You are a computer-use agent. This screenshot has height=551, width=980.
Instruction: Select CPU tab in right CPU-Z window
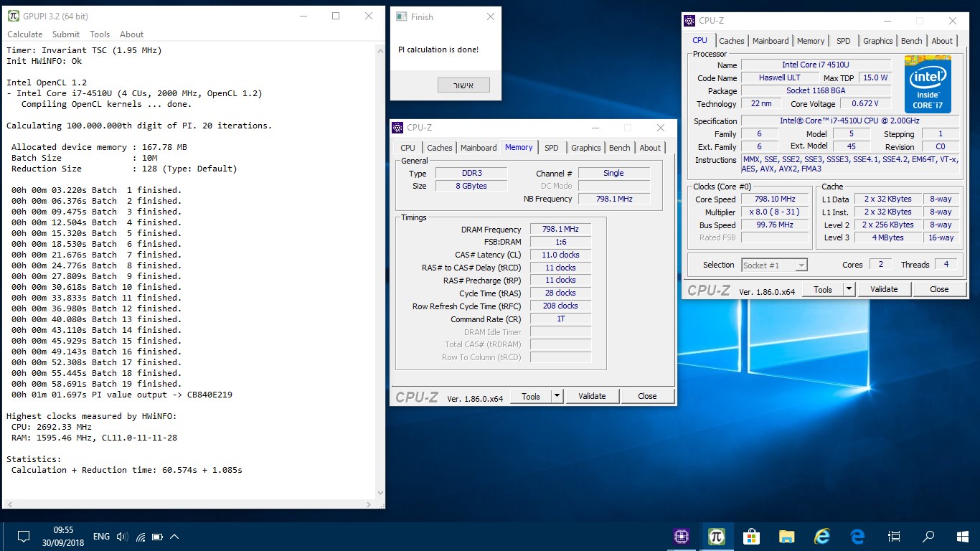point(699,40)
